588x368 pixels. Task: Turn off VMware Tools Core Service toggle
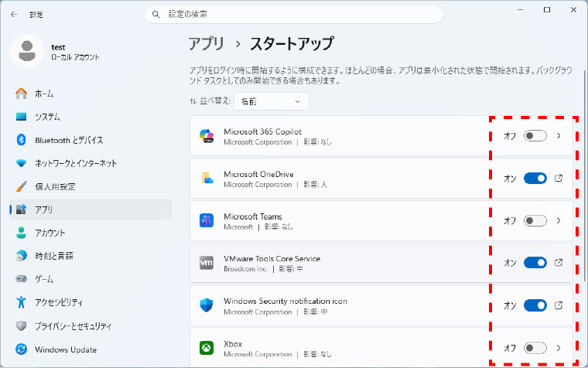click(535, 263)
